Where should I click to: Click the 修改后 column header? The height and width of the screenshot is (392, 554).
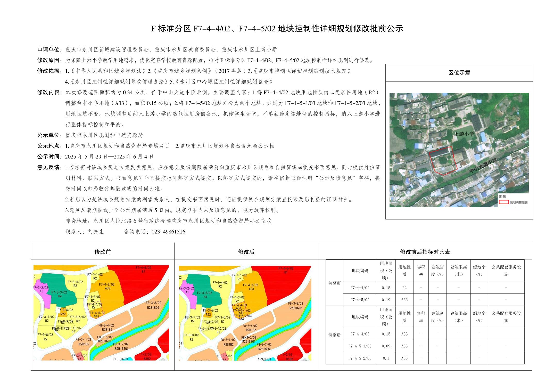[246, 252]
